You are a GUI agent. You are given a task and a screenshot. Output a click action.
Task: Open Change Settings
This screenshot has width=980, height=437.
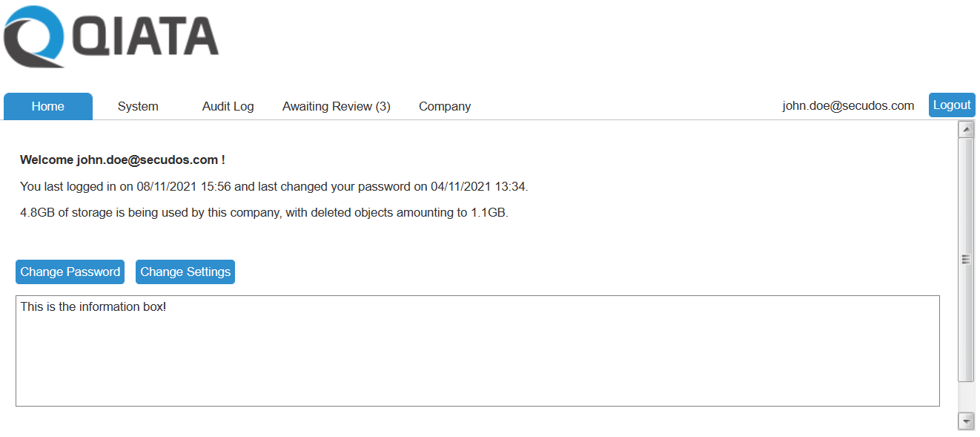(185, 272)
